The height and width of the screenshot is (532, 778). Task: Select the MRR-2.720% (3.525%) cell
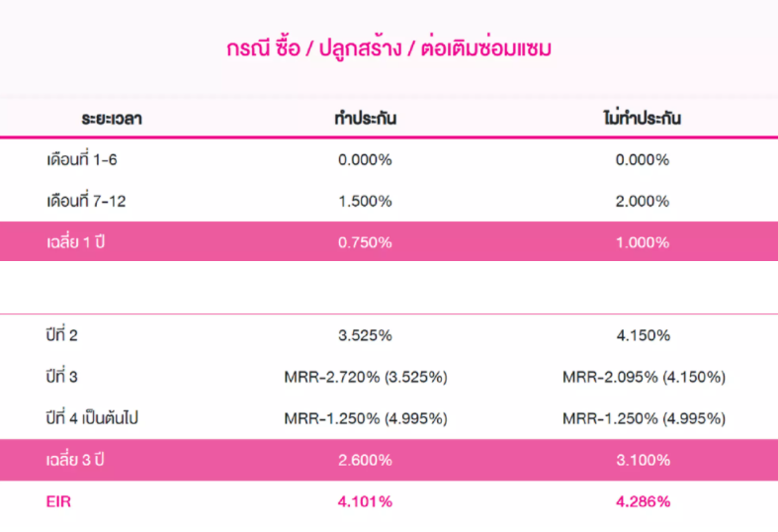pos(366,377)
